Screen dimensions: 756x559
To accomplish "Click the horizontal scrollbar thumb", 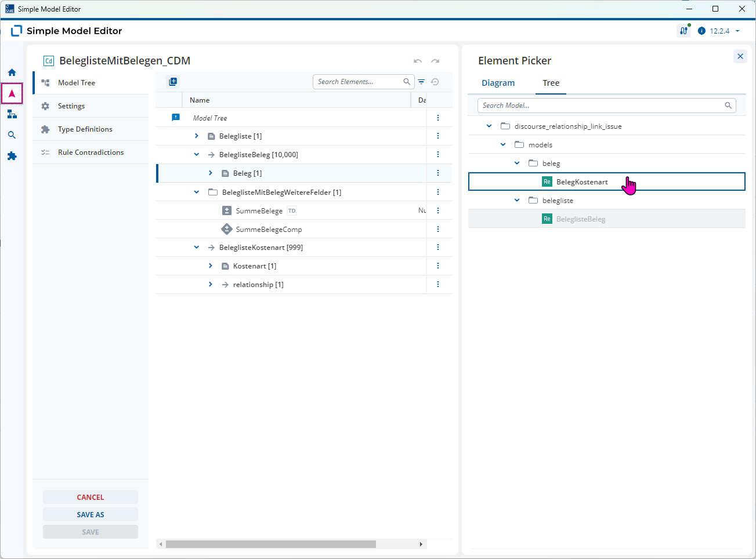I will 271,544.
